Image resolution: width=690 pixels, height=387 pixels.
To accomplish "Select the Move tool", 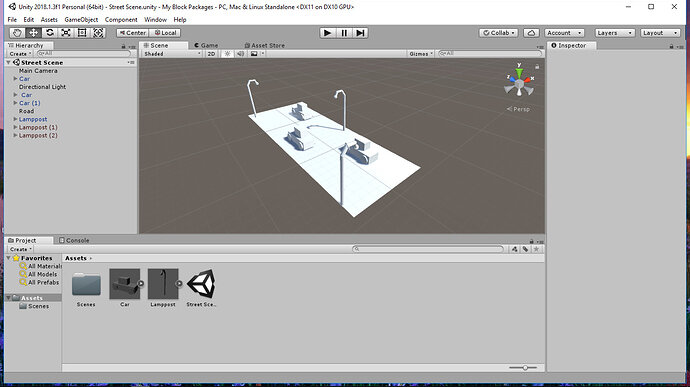I will [x=33, y=33].
